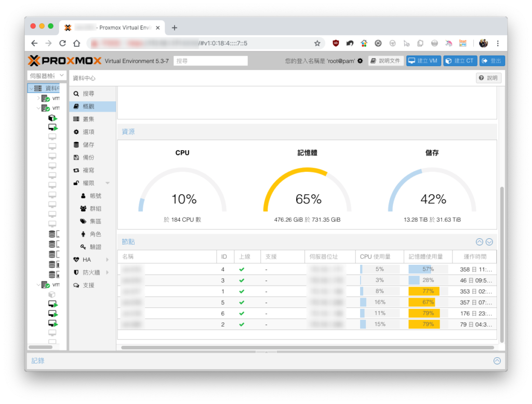This screenshot has height=404, width=532.
Task: Click the 建立 CT button
Action: pyautogui.click(x=460, y=61)
